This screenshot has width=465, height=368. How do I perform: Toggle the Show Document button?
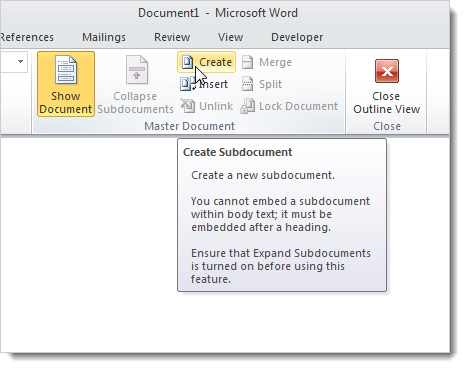66,84
